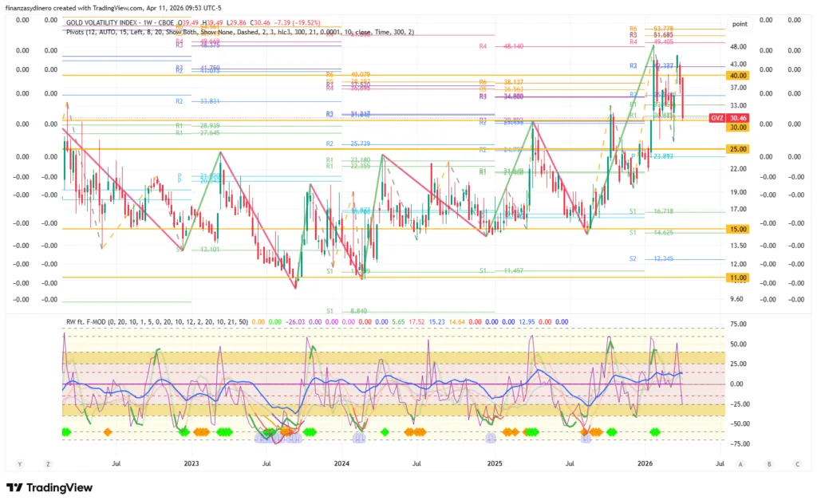Viewport: 817px width, 504px height.
Task: Click the red 30.46 current price label
Action: pyautogui.click(x=738, y=117)
